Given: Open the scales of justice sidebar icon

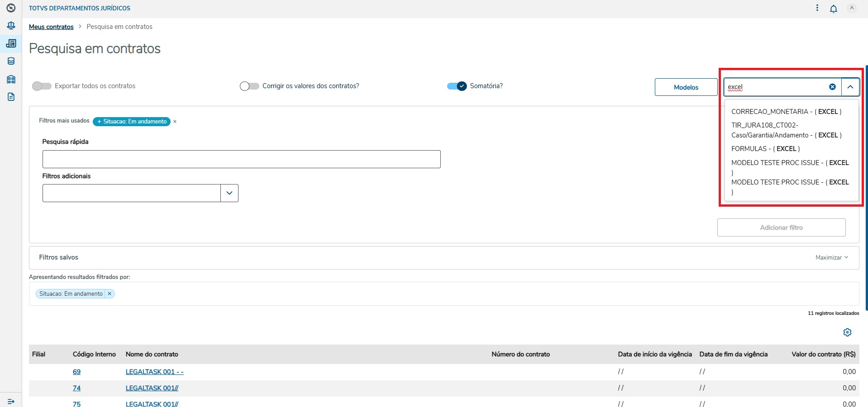Looking at the screenshot, I should pyautogui.click(x=11, y=26).
